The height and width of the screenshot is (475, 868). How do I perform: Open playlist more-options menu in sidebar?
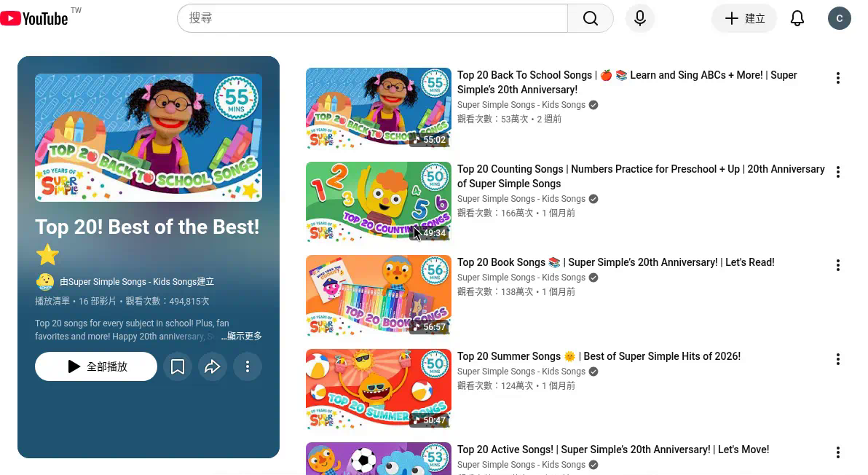tap(248, 366)
